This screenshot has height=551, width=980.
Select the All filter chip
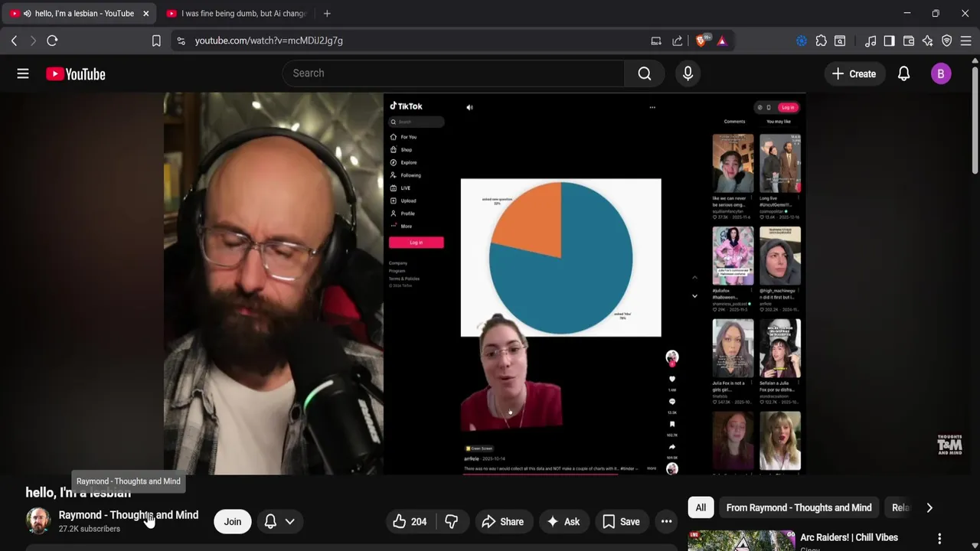tap(701, 507)
